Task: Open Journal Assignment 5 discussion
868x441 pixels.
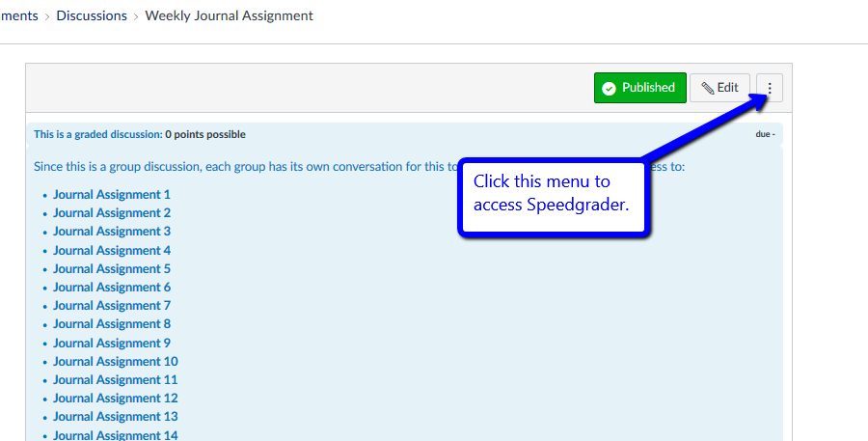Action: pos(112,269)
